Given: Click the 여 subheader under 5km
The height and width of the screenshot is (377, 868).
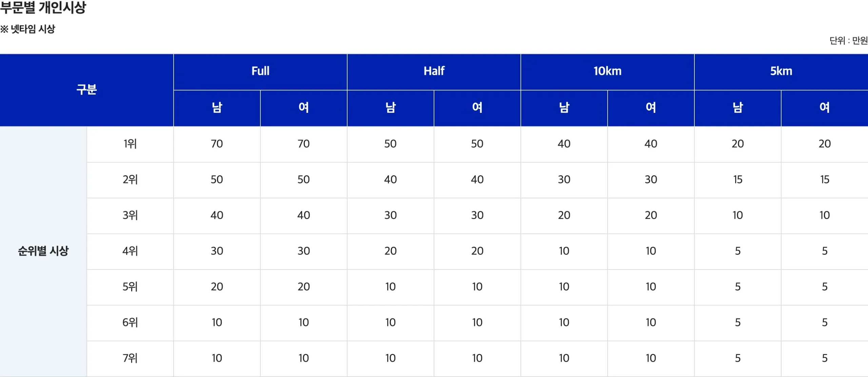Looking at the screenshot, I should (825, 108).
